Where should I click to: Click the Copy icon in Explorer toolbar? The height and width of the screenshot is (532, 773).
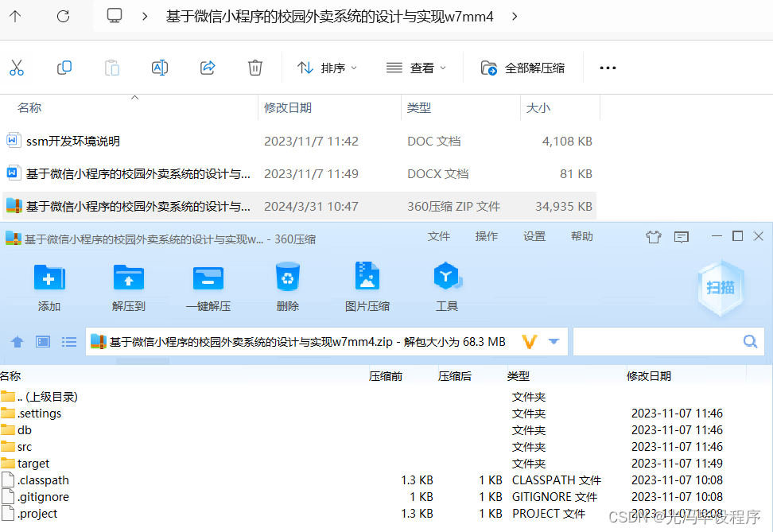coord(64,68)
